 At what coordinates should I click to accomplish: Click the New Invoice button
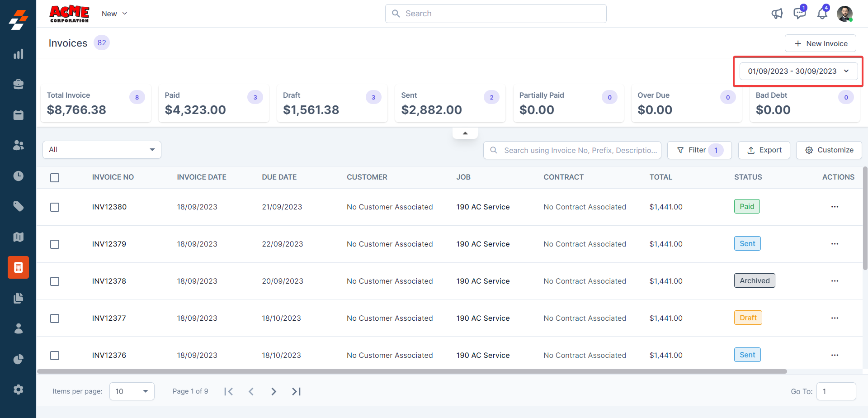click(820, 43)
